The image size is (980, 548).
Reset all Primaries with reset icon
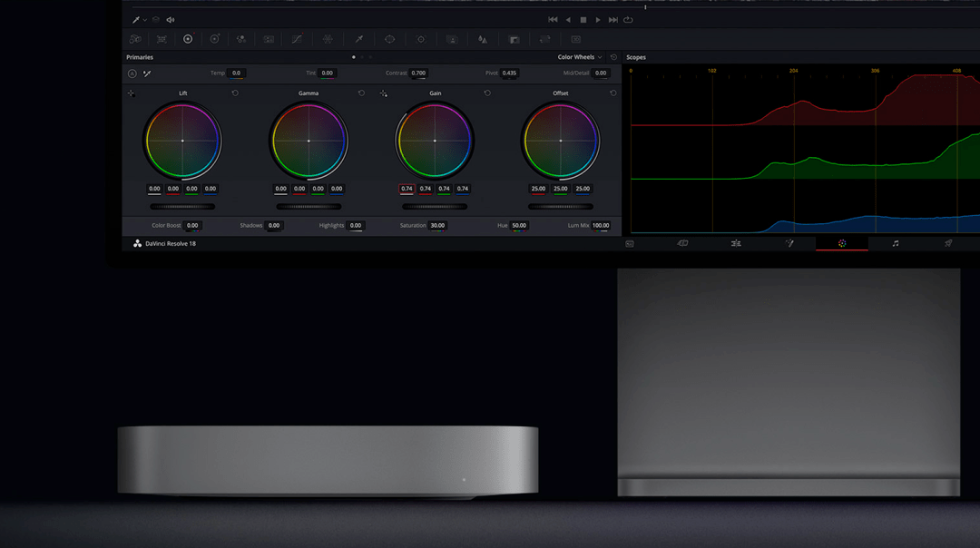point(613,57)
